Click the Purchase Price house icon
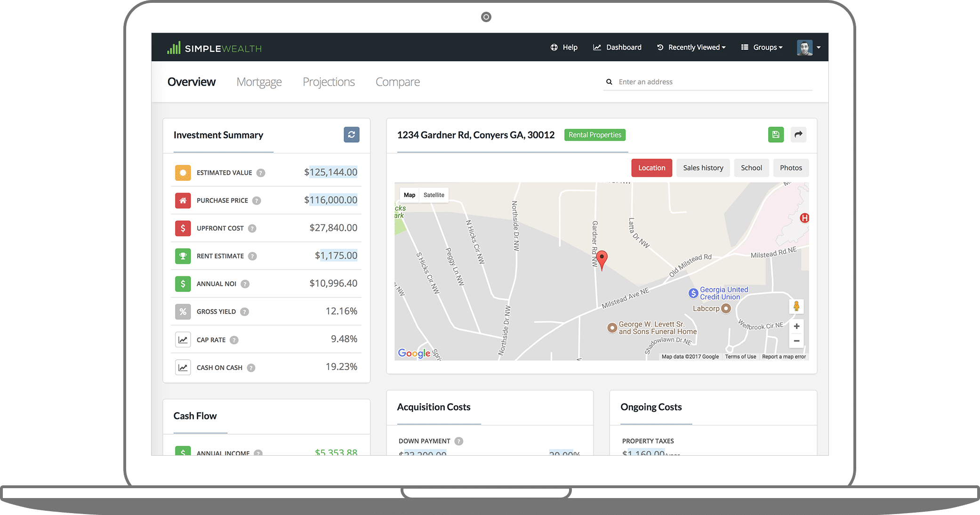Image resolution: width=980 pixels, height=515 pixels. tap(183, 201)
